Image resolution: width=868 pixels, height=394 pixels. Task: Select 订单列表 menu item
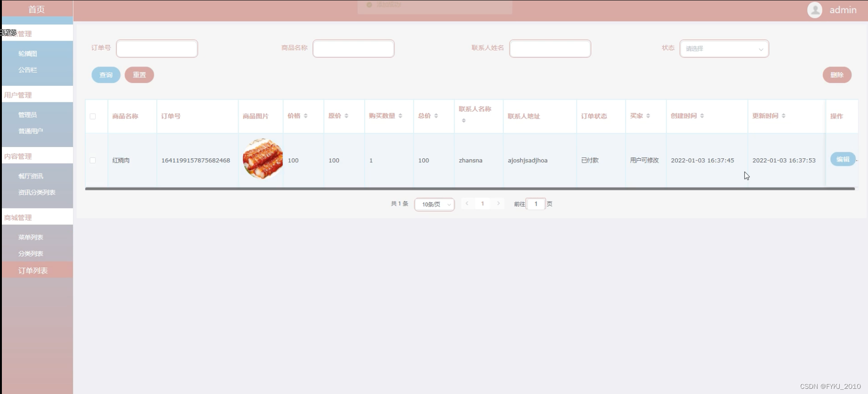[x=37, y=270]
